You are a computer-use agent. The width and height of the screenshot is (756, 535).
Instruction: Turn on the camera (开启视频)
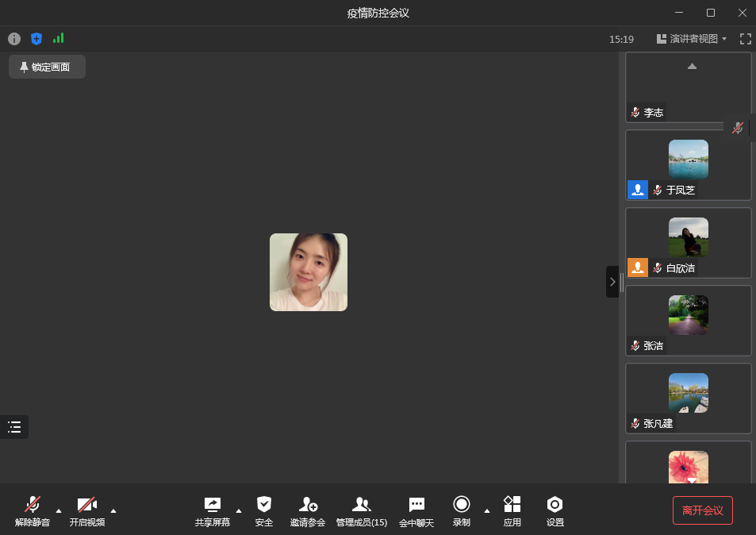pyautogui.click(x=86, y=510)
